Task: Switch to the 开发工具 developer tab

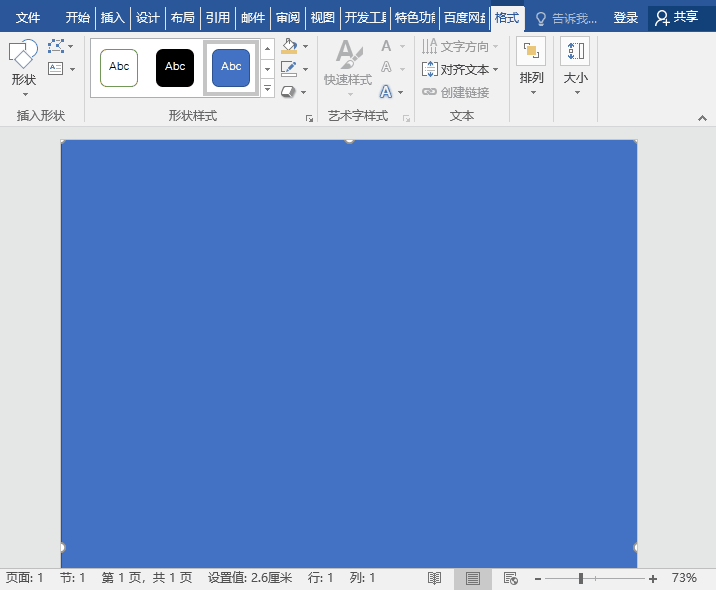Action: click(x=365, y=18)
